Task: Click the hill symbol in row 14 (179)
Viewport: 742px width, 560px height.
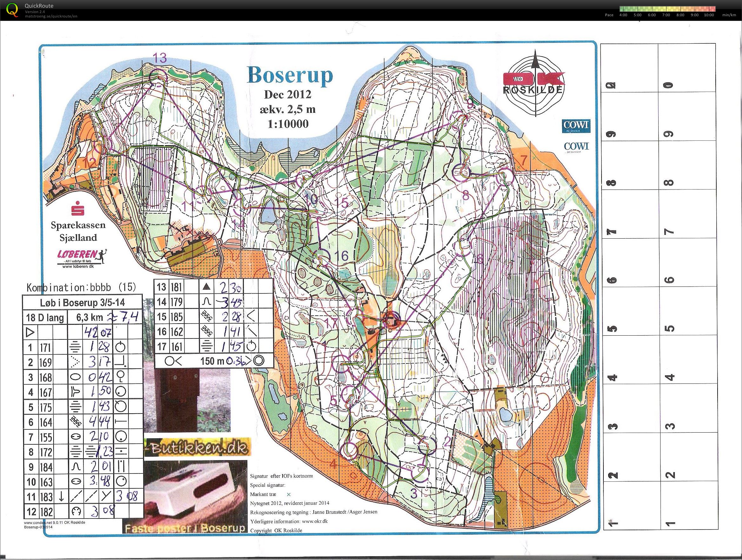Action: point(207,301)
